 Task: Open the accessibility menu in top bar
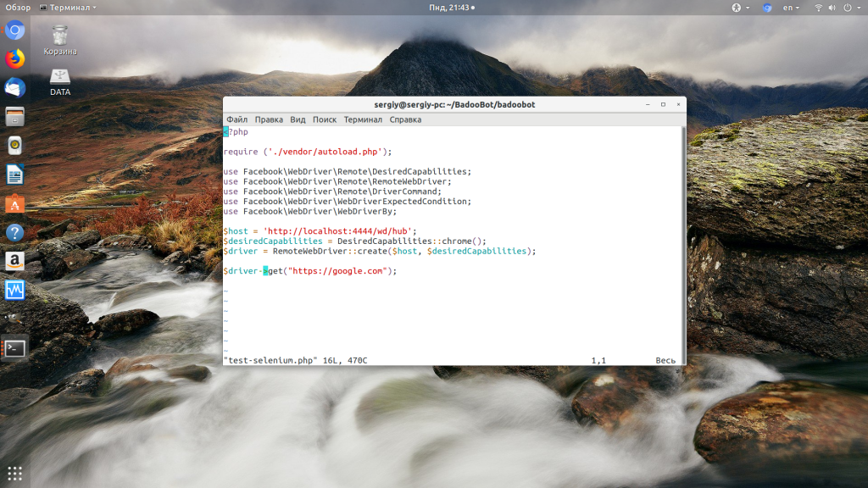click(x=738, y=7)
